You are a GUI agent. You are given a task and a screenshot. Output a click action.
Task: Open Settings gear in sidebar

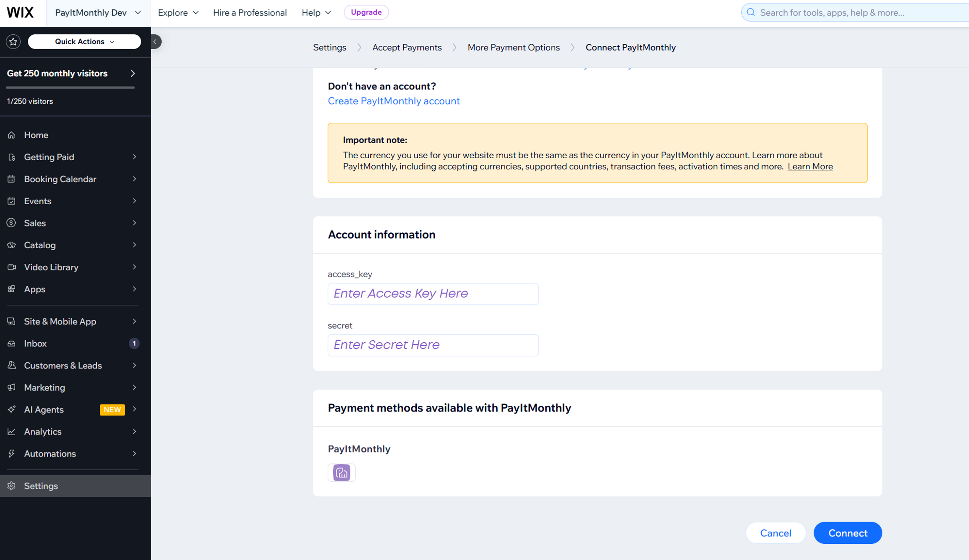pyautogui.click(x=11, y=486)
